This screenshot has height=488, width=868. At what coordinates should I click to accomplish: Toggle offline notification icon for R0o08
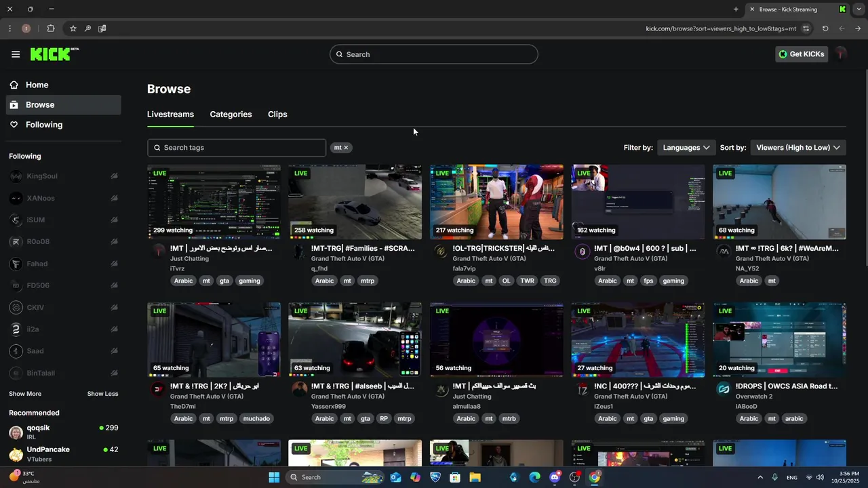point(114,241)
